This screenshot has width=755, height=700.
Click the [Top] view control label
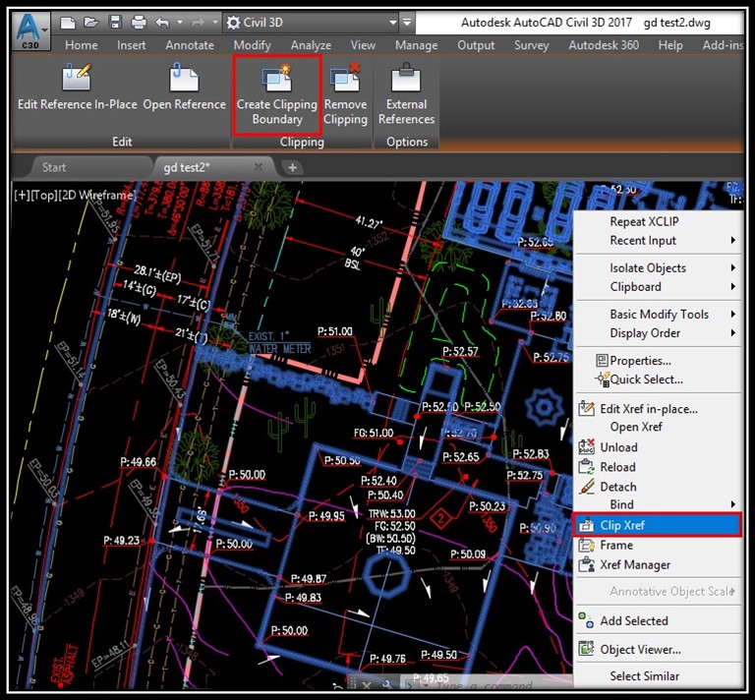pyautogui.click(x=44, y=196)
